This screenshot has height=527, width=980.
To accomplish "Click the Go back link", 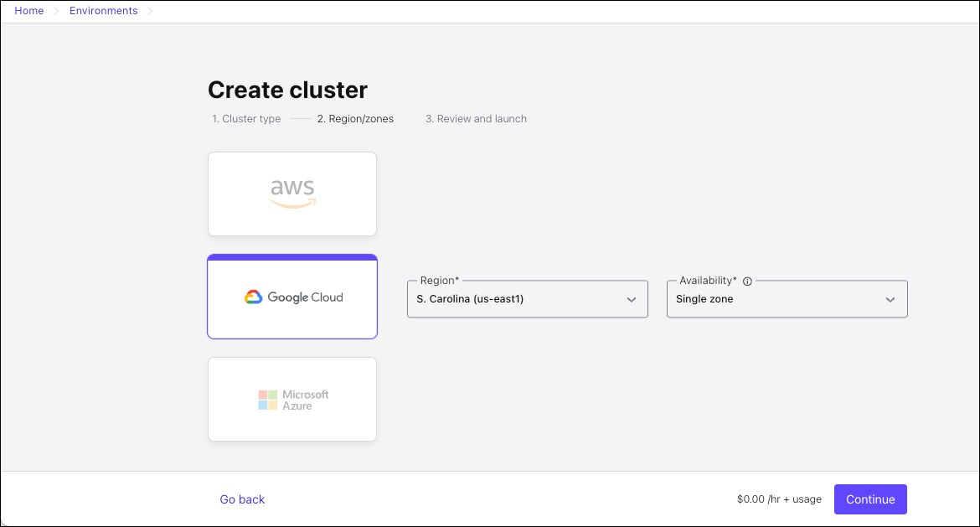I will 242,499.
